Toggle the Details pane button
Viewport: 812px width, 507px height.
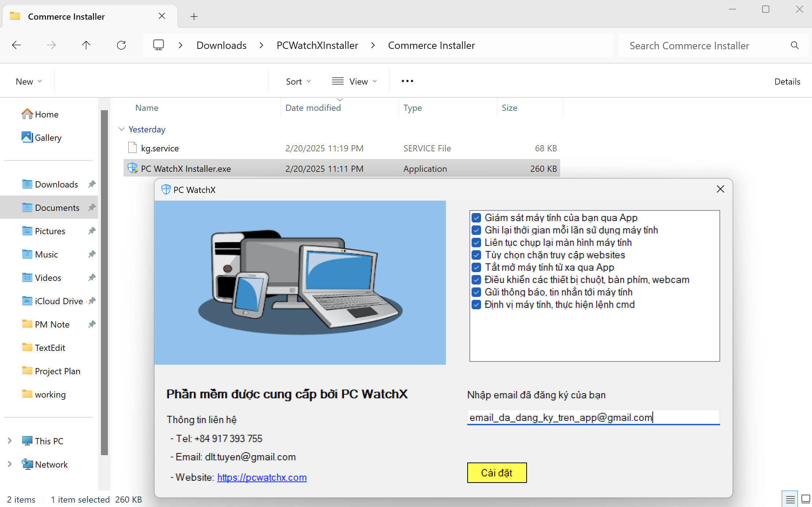click(787, 81)
